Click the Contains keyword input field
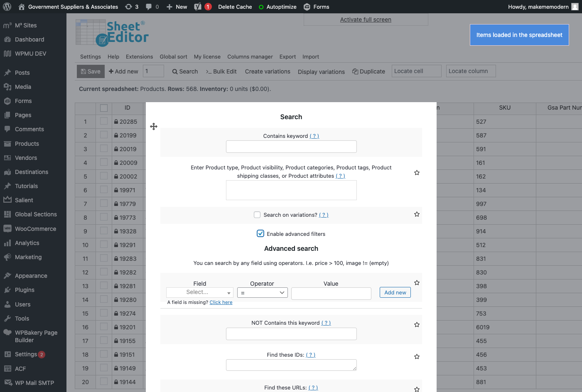 click(291, 147)
